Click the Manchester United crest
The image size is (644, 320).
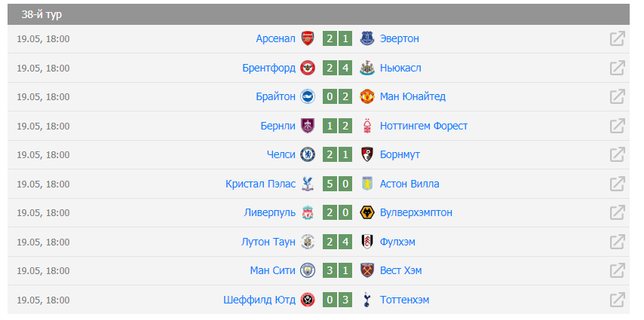(366, 97)
